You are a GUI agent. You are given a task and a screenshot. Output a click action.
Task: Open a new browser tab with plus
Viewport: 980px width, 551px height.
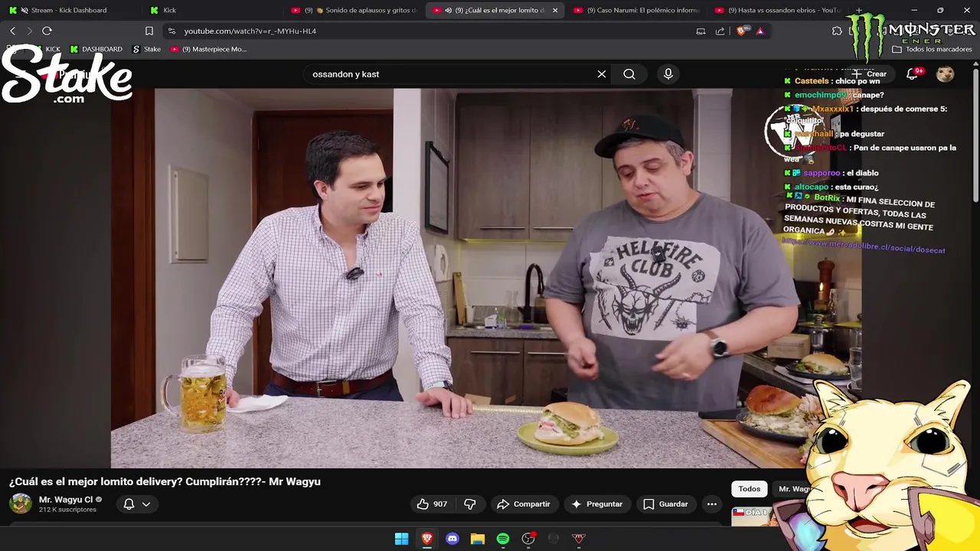(859, 10)
